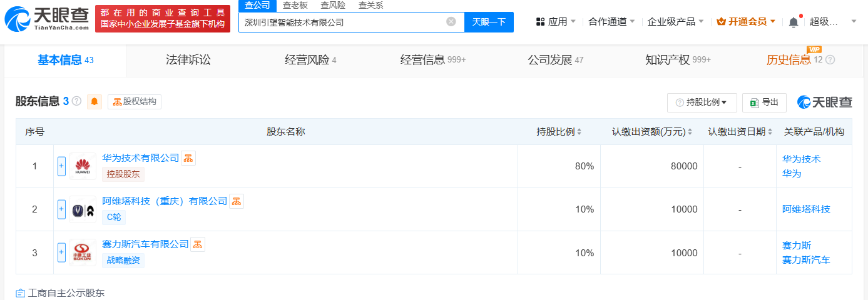868x300 pixels.
Task: Clear the search box with the X icon
Action: point(451,22)
